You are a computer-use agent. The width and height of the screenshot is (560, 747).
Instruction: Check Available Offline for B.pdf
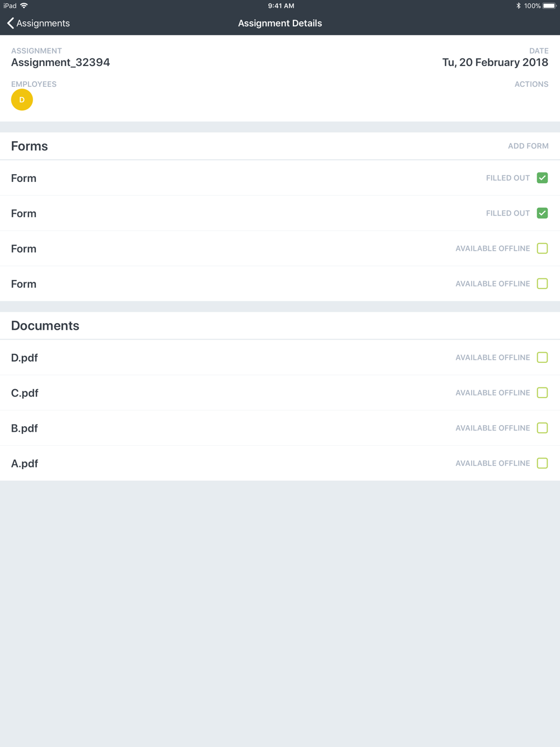(x=542, y=428)
